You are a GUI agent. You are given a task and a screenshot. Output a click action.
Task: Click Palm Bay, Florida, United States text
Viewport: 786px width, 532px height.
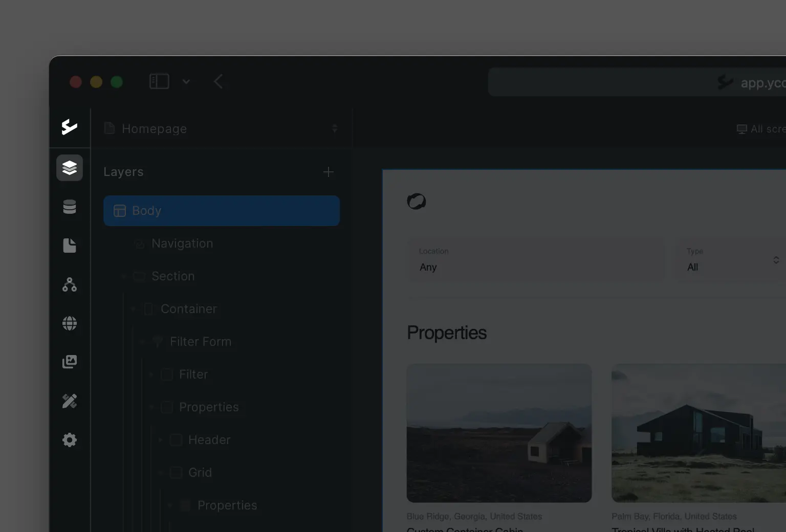pyautogui.click(x=674, y=516)
